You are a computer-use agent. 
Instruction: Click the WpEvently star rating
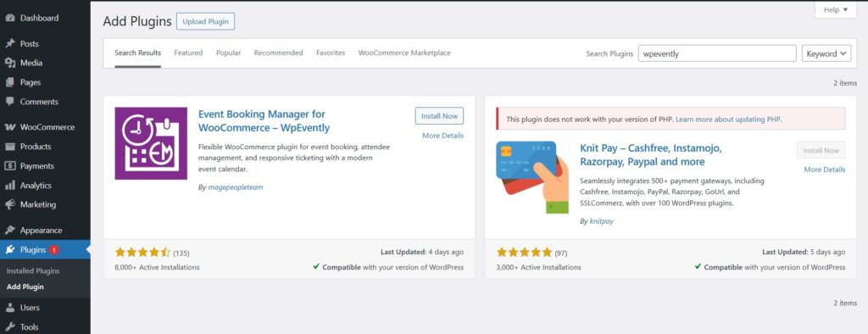142,253
